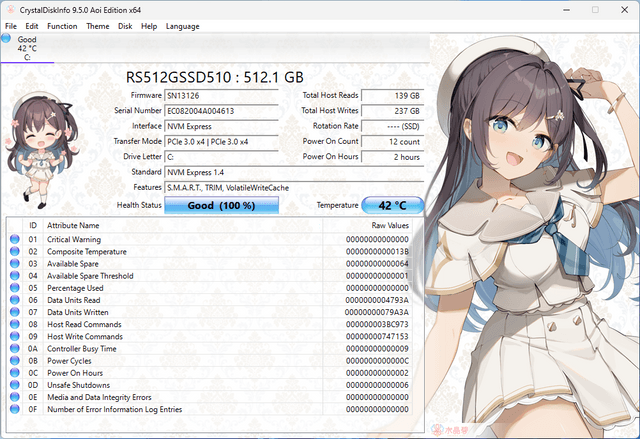The width and height of the screenshot is (640, 439).
Task: Click raw value 0000000079A3A
Action: pos(377,312)
